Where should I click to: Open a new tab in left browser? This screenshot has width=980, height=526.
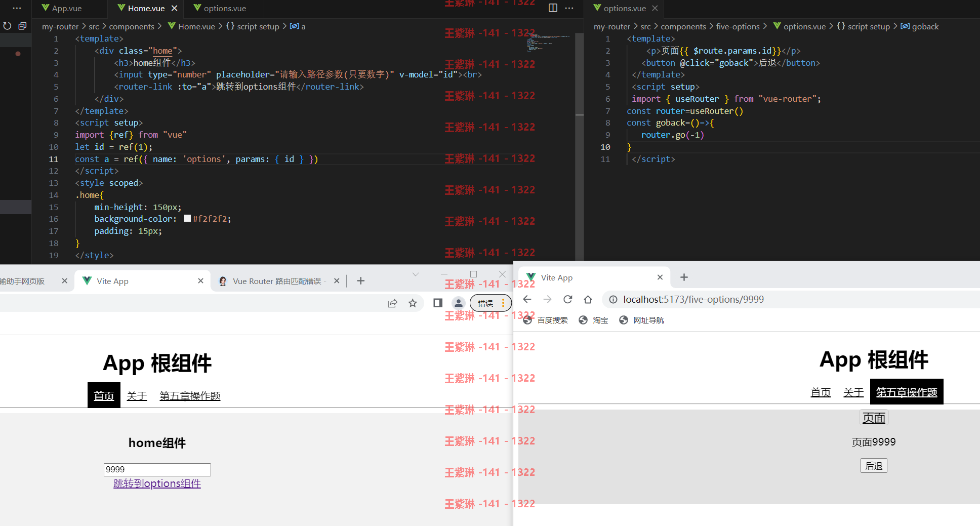tap(360, 281)
